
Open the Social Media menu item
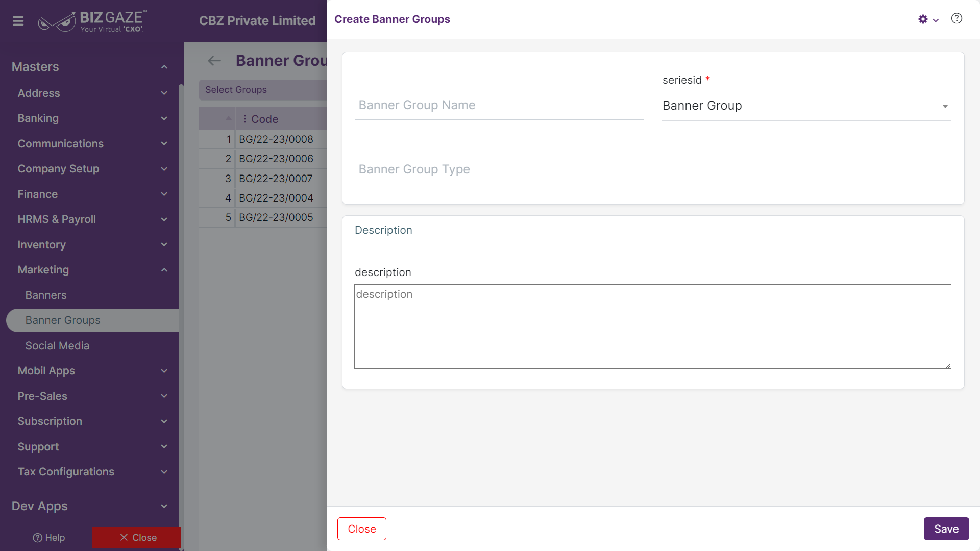click(x=57, y=346)
